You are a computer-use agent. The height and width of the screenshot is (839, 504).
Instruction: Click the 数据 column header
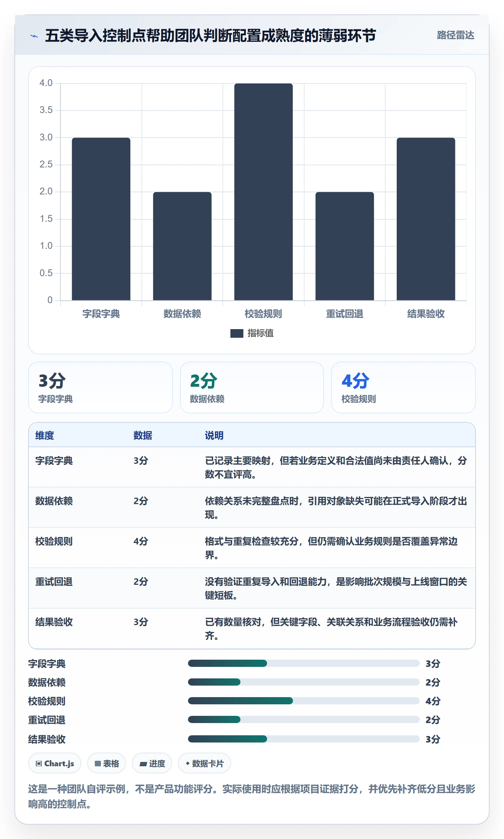pos(143,435)
